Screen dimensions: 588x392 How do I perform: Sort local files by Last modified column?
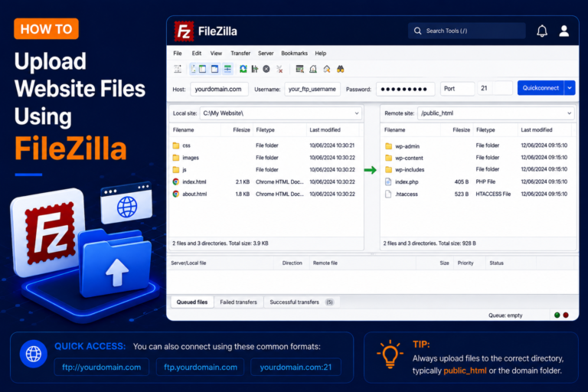pyautogui.click(x=325, y=130)
